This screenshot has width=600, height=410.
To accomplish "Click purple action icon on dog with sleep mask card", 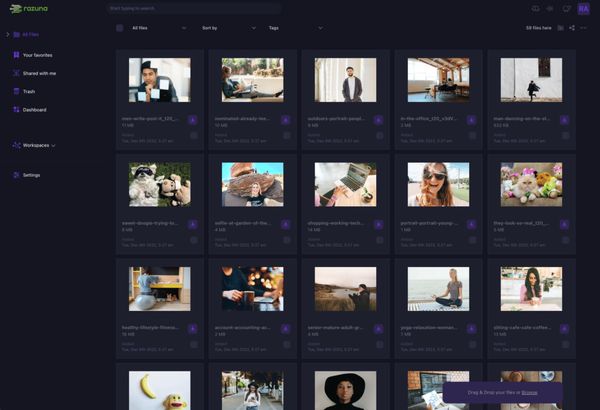I will click(x=192, y=224).
